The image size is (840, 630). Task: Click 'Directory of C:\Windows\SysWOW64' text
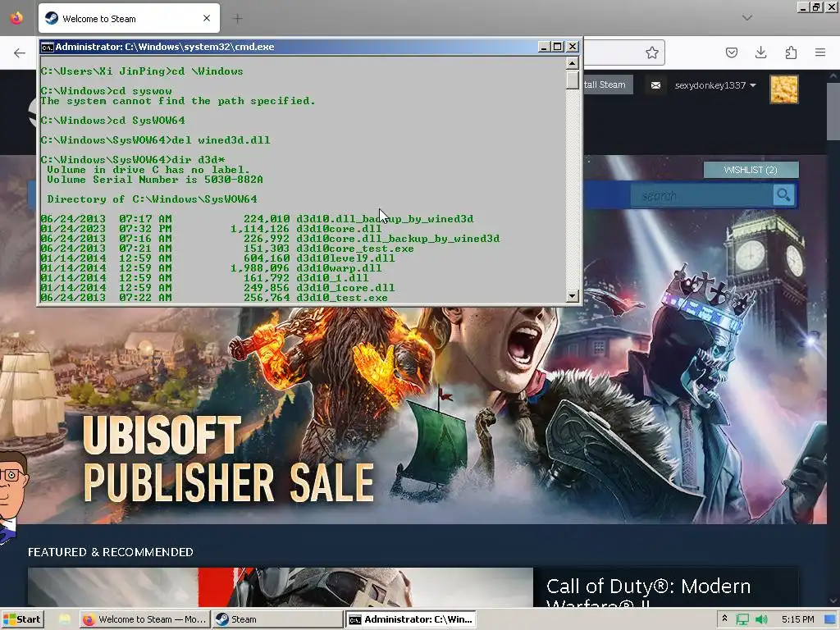click(152, 199)
